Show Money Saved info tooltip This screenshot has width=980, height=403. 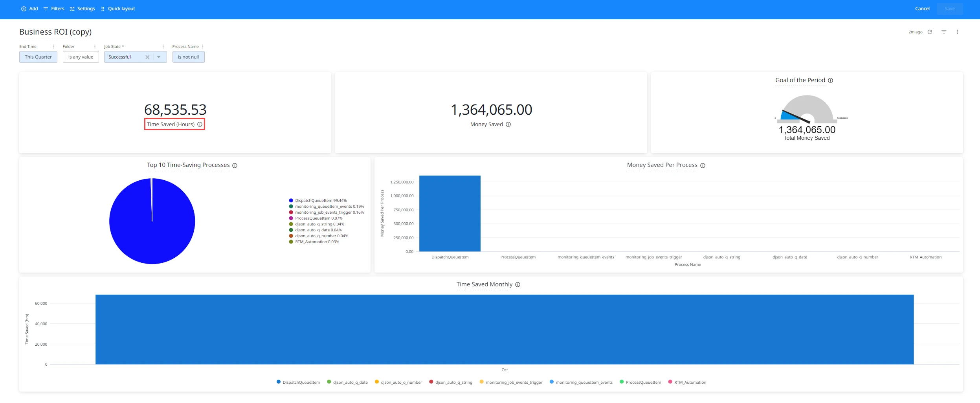tap(508, 125)
